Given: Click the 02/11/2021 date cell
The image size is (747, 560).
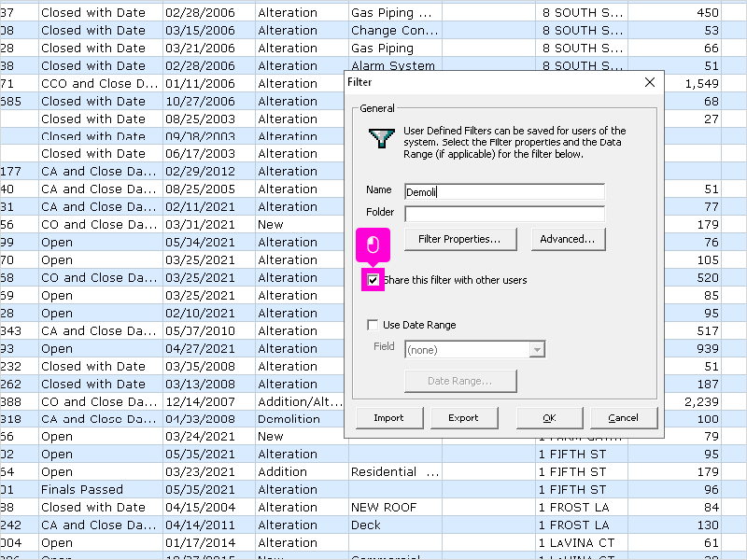Looking at the screenshot, I should (209, 206).
